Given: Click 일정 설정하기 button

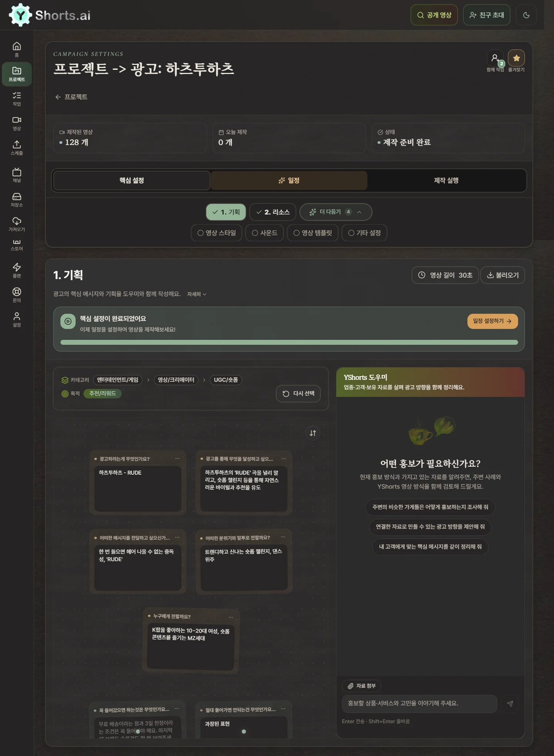Looking at the screenshot, I should (492, 321).
